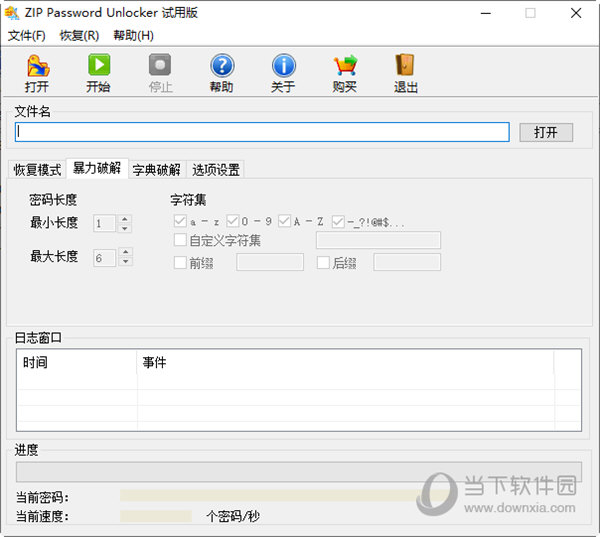Enable the 前缀 checkbox
600x537 pixels.
pyautogui.click(x=180, y=263)
